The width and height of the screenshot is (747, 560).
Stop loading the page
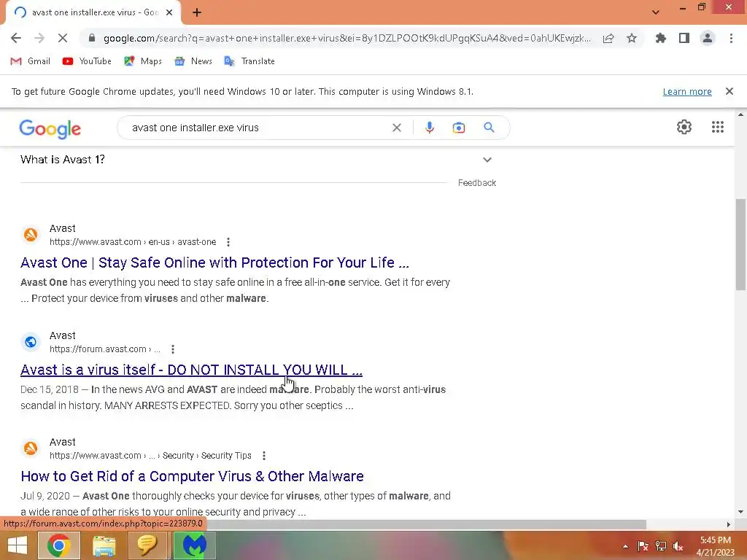tap(63, 38)
